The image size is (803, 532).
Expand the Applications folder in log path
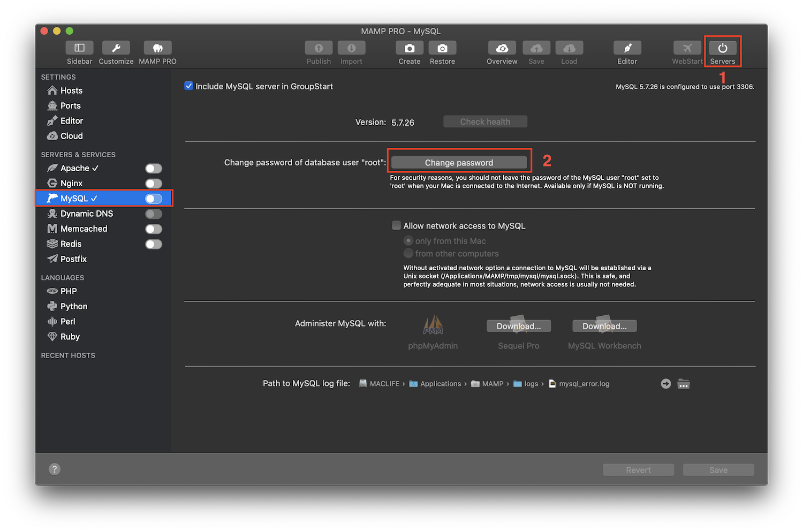click(x=440, y=384)
